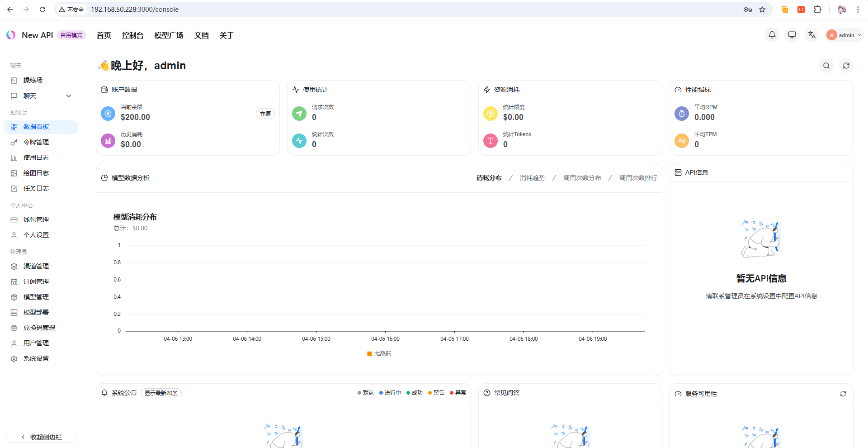
Task: Click the notification bell icon in header
Action: point(772,35)
